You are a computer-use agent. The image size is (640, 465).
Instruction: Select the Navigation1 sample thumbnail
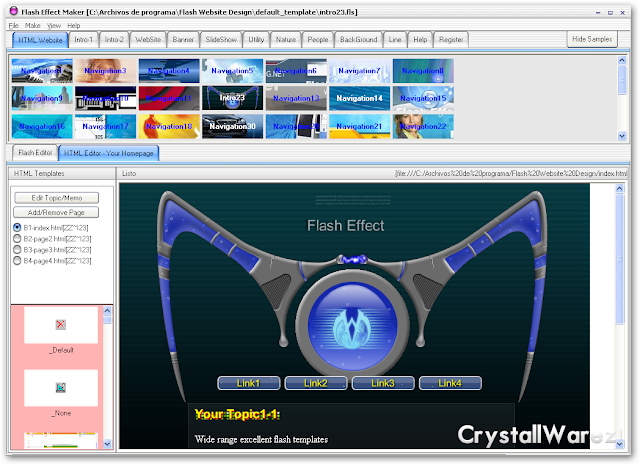42,71
